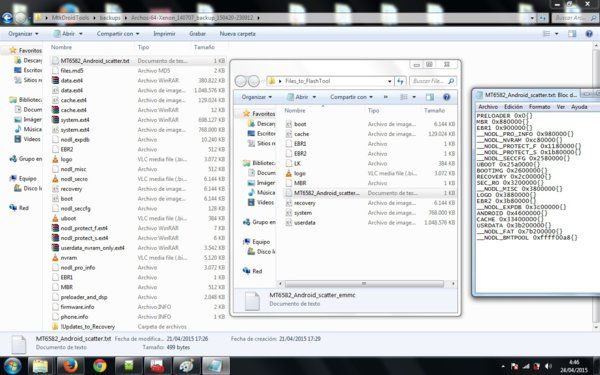The width and height of the screenshot is (600, 375).
Task: Select nvram VLC file in backup folder
Action: point(69,258)
